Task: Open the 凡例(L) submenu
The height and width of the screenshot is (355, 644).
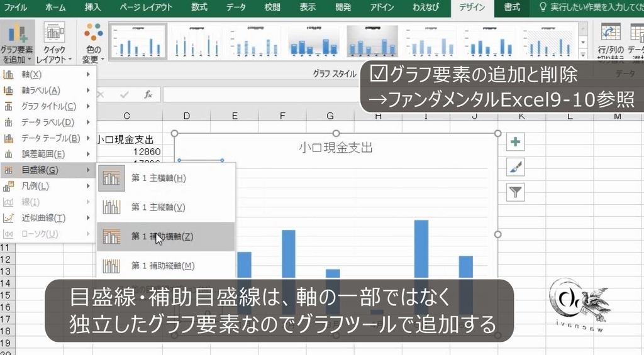Action: [x=48, y=186]
